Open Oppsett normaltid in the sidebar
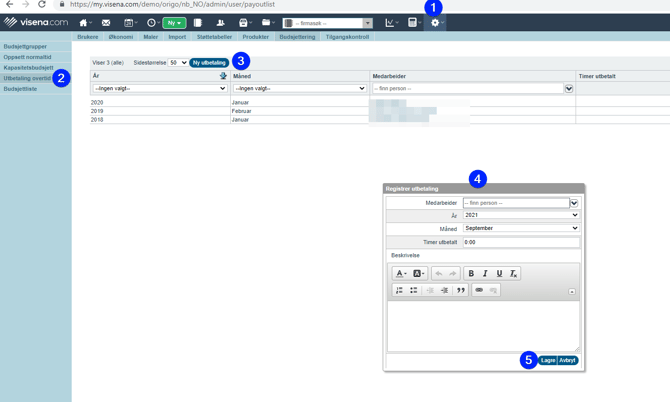This screenshot has height=402, width=670. 27,57
